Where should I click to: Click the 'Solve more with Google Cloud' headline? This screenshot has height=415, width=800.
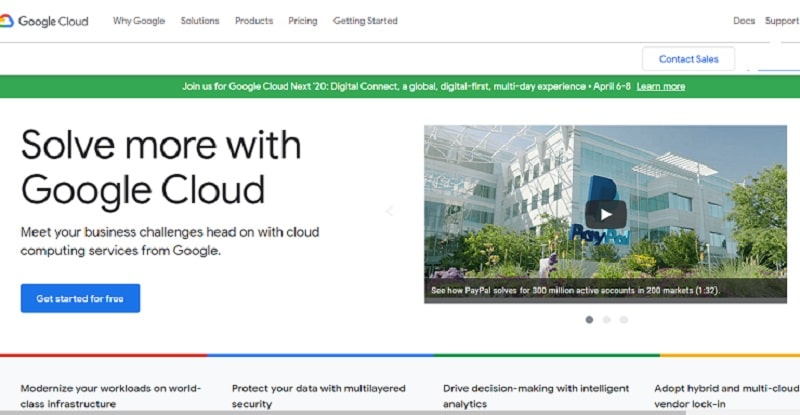click(161, 167)
